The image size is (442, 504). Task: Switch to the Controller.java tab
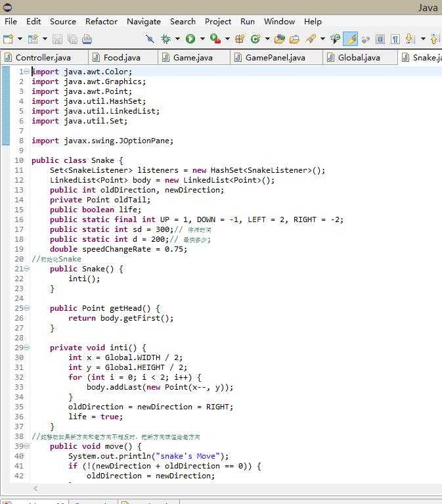[x=43, y=58]
